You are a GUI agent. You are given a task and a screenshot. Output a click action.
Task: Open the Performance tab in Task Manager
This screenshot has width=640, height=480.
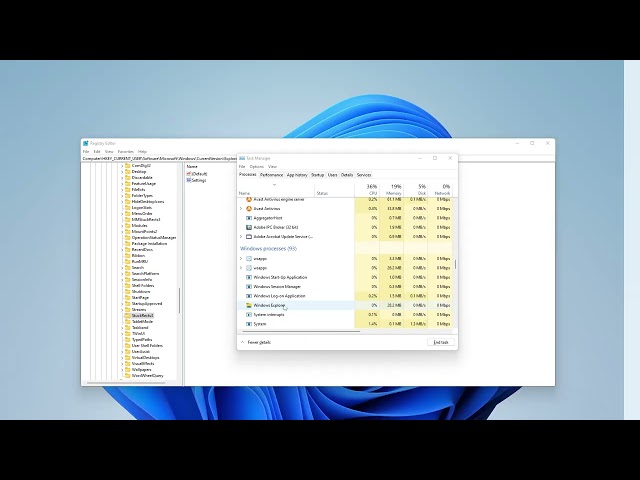coord(271,175)
